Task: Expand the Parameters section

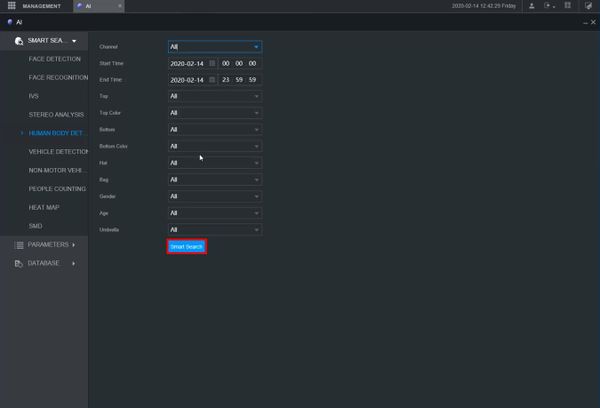Action: coord(73,245)
